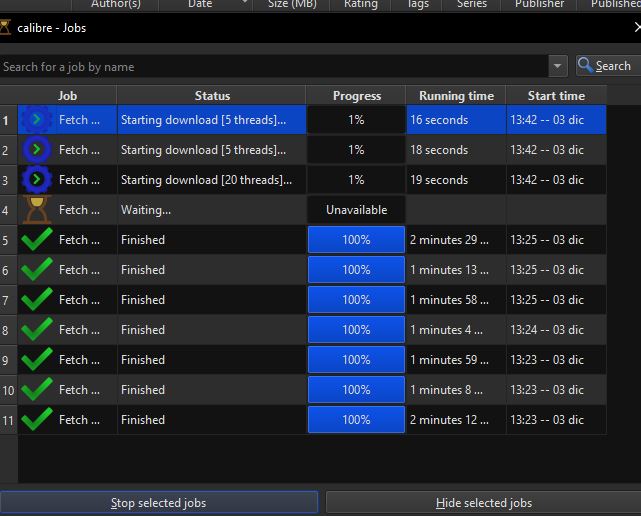Click the Series library column header

tap(472, 4)
